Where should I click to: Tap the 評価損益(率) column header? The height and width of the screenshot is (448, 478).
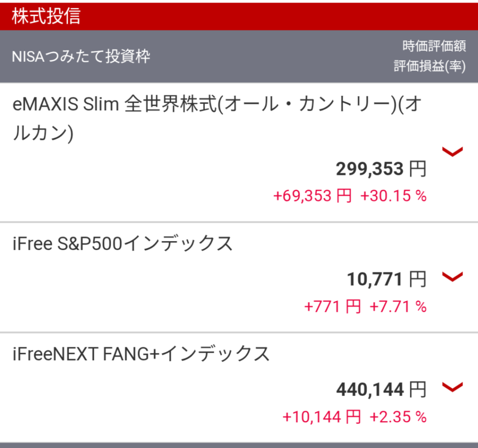coord(430,66)
